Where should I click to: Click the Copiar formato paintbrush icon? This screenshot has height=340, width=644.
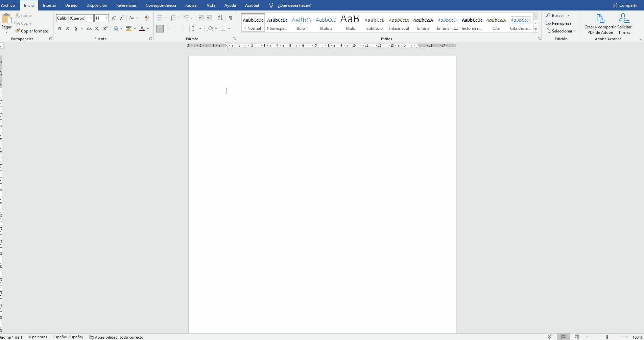click(x=17, y=31)
